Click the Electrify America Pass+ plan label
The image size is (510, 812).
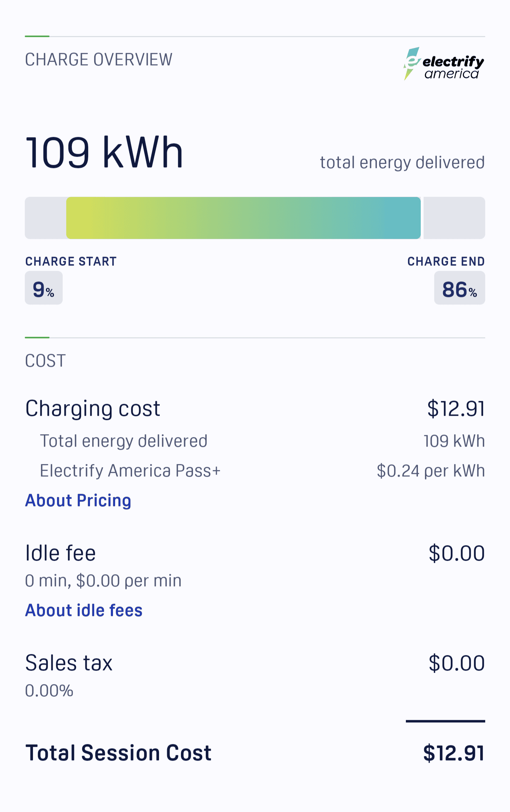click(130, 471)
